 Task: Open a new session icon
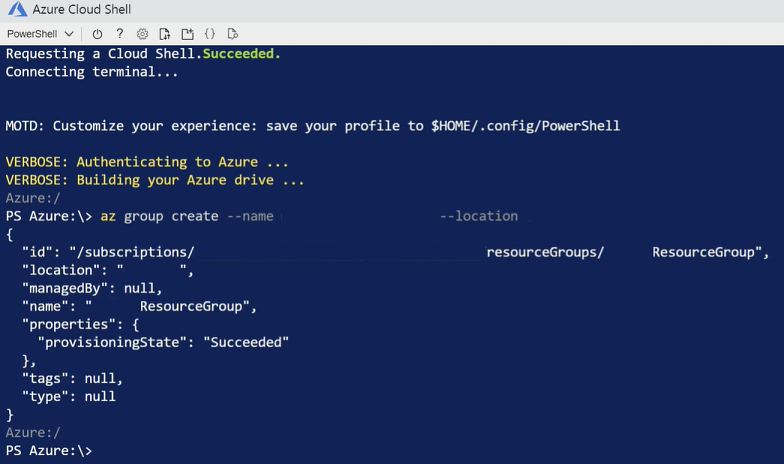click(x=187, y=34)
